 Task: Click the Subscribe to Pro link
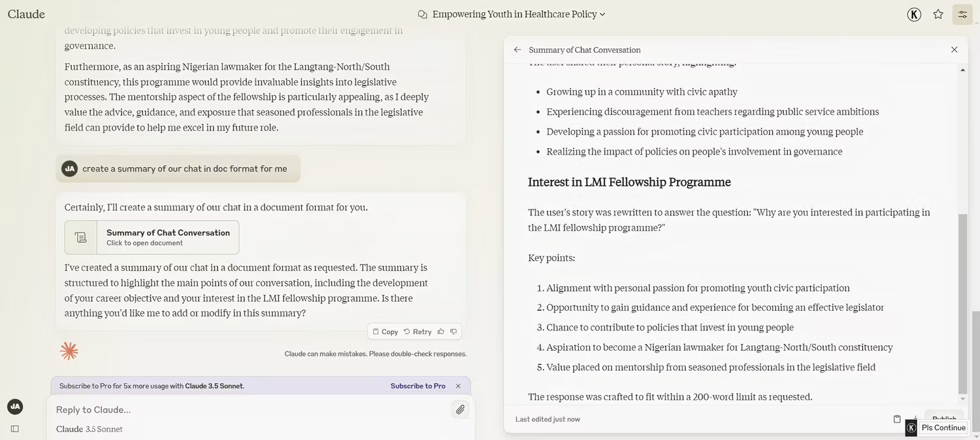tap(417, 386)
